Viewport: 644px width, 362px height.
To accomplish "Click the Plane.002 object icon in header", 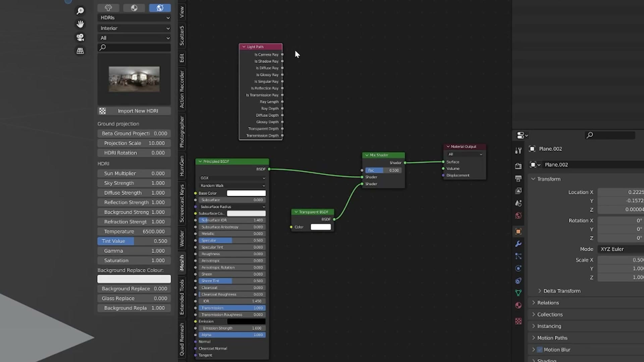I will (x=532, y=149).
